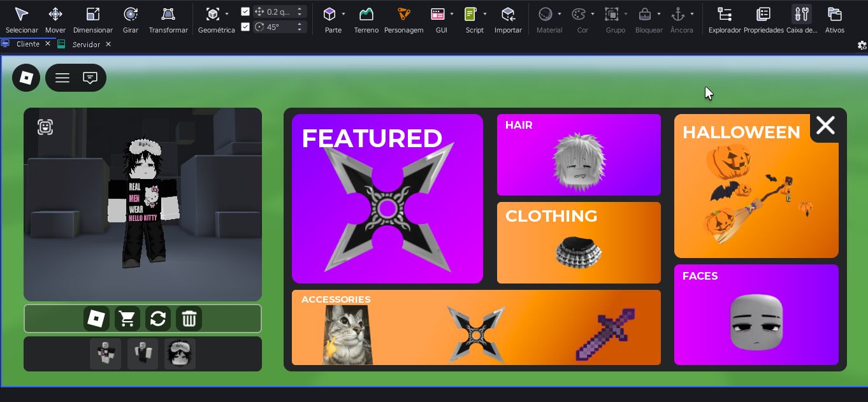The image size is (868, 402).
Task: Open the in-game chat bubble
Action: coord(90,78)
